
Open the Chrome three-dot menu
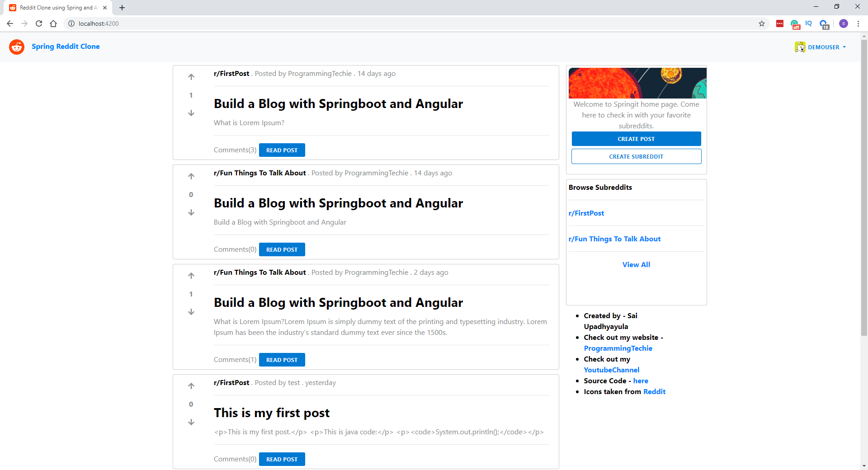tap(858, 23)
